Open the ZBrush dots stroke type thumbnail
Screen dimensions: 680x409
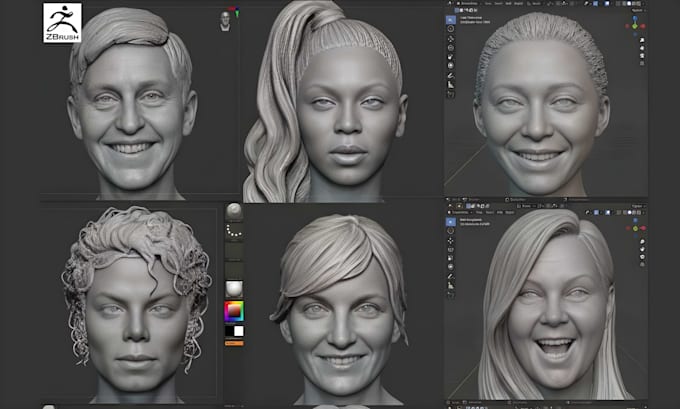234,231
